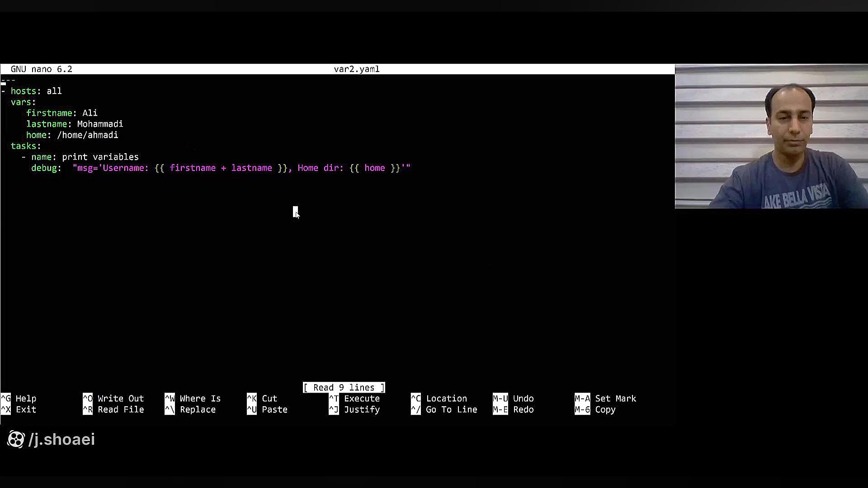The width and height of the screenshot is (868, 488).
Task: Click the ^R Read File shortcut
Action: [x=113, y=409]
